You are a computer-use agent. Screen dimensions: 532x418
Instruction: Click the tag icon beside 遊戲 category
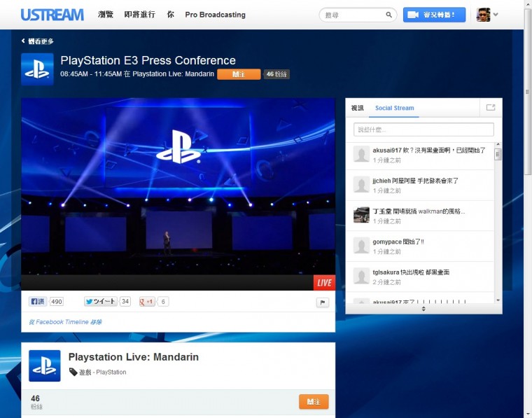click(73, 372)
